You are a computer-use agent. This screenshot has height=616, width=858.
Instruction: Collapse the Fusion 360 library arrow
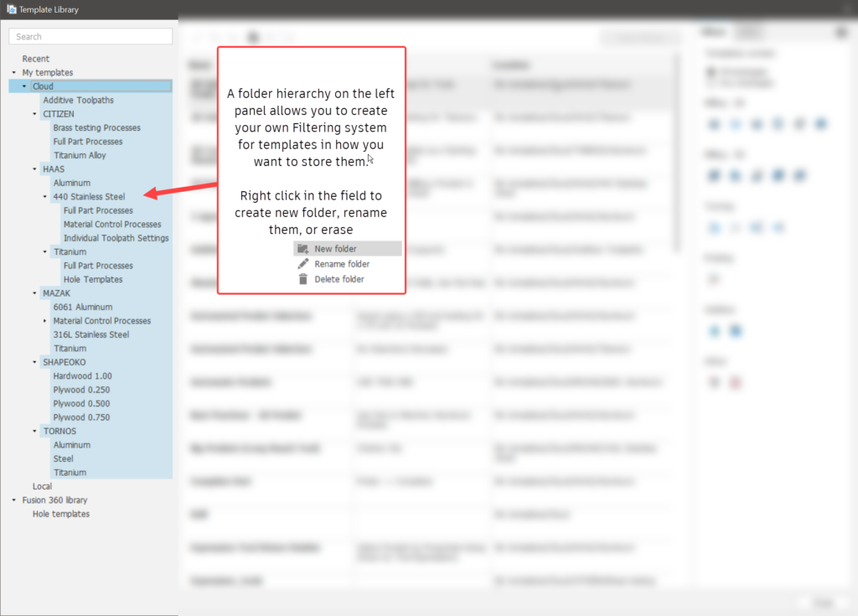click(14, 500)
